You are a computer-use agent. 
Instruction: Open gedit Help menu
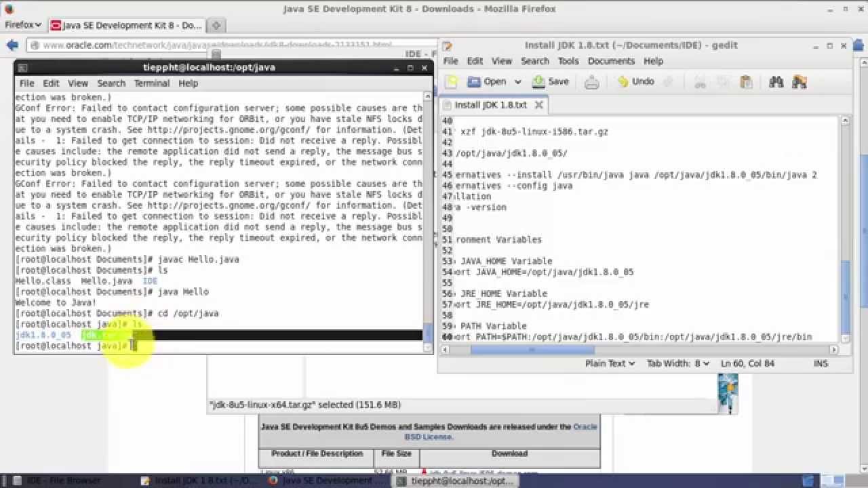(x=653, y=61)
